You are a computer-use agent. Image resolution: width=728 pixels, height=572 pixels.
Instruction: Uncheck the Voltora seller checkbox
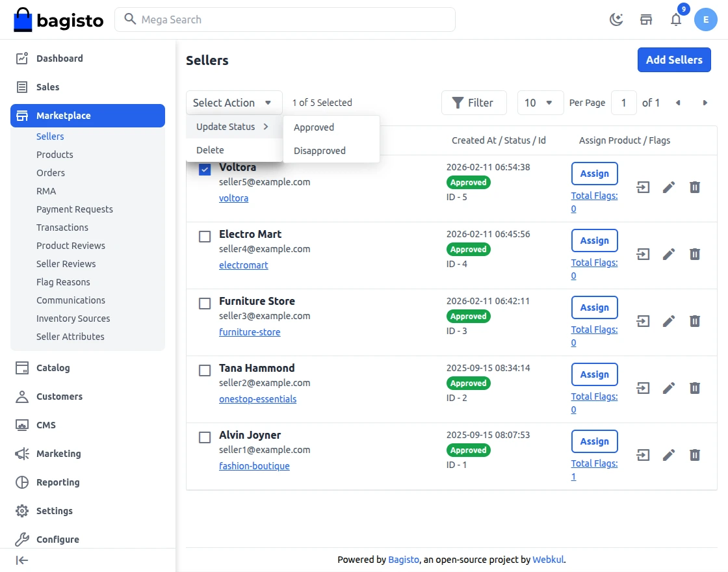pos(205,170)
